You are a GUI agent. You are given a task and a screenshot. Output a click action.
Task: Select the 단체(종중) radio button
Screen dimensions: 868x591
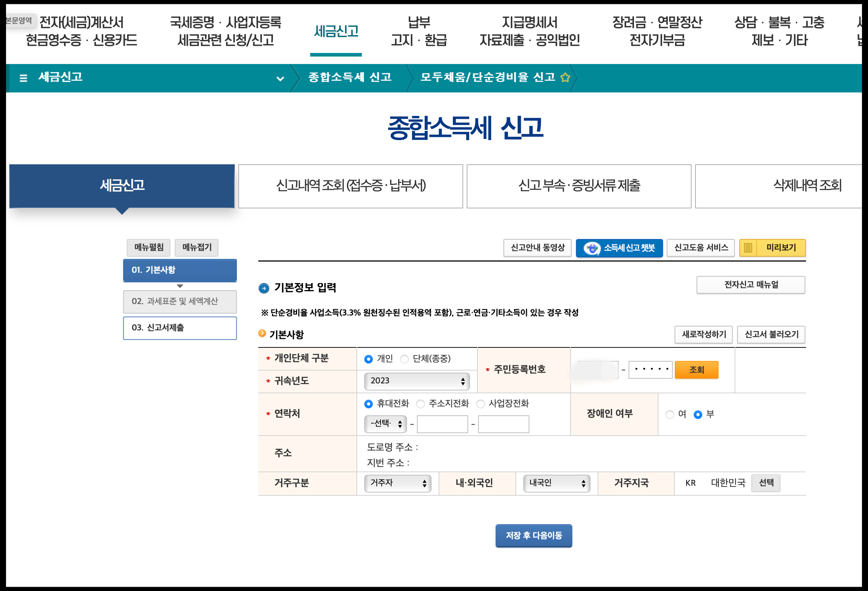click(x=404, y=359)
